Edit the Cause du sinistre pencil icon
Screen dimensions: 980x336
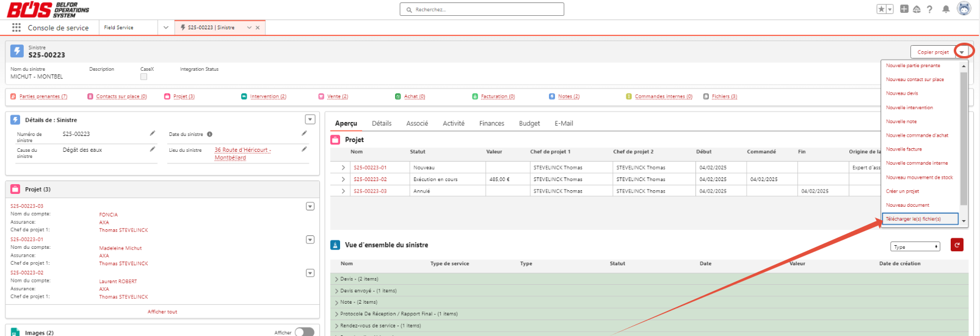[x=153, y=149]
